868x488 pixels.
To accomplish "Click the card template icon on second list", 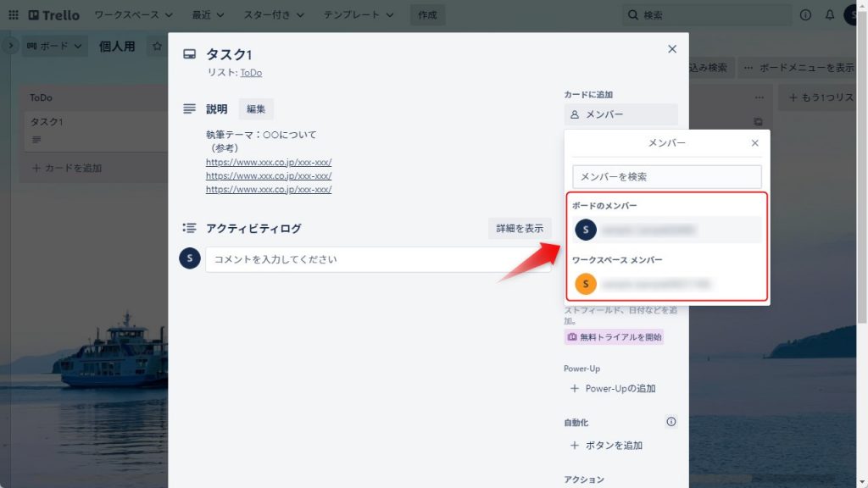I will (x=758, y=122).
